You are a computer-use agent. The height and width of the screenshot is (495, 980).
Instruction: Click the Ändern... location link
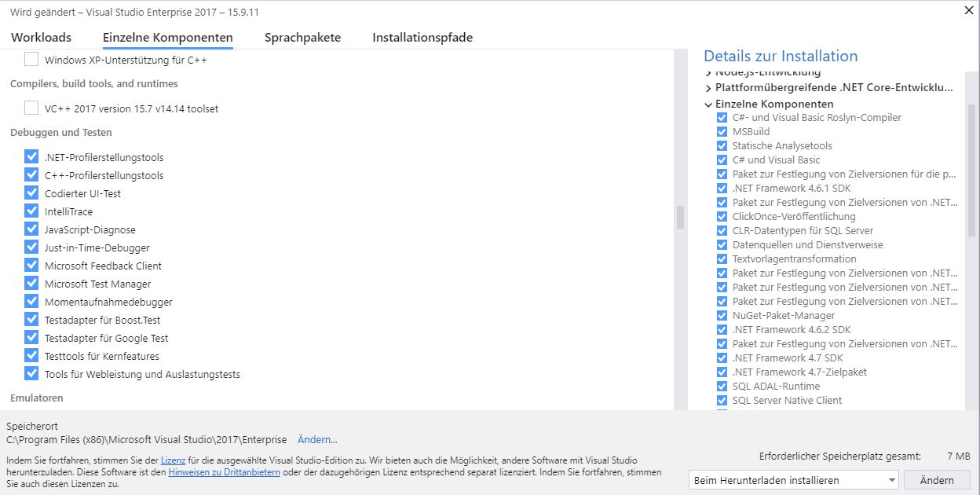317,440
